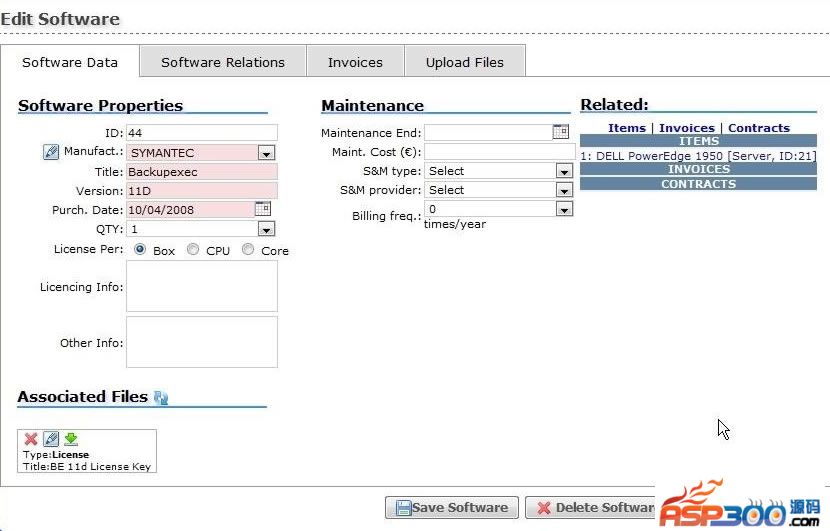Click the ID field containing 44
The height and width of the screenshot is (531, 830).
(202, 132)
